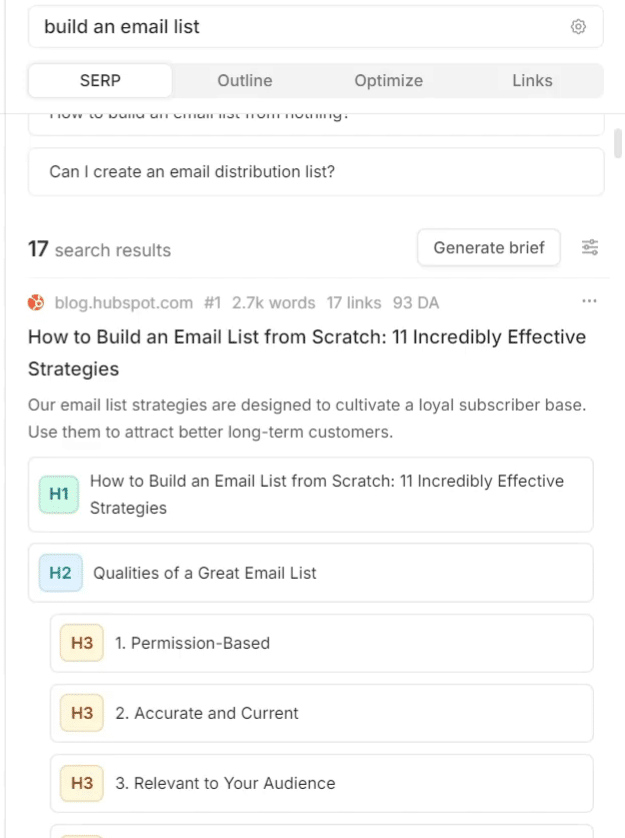Screen dimensions: 625x838
Task: Open three-dot menu for HubSpot result
Action: [589, 301]
